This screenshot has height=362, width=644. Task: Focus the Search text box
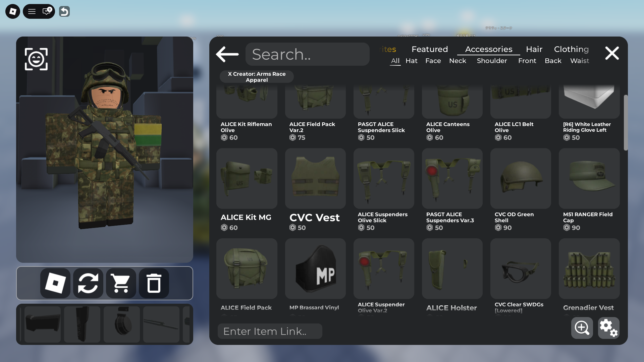click(x=307, y=54)
